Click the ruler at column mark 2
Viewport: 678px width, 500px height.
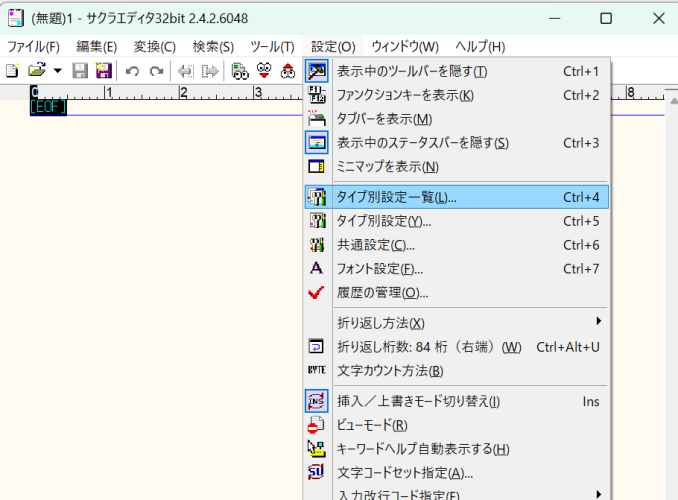(x=183, y=93)
